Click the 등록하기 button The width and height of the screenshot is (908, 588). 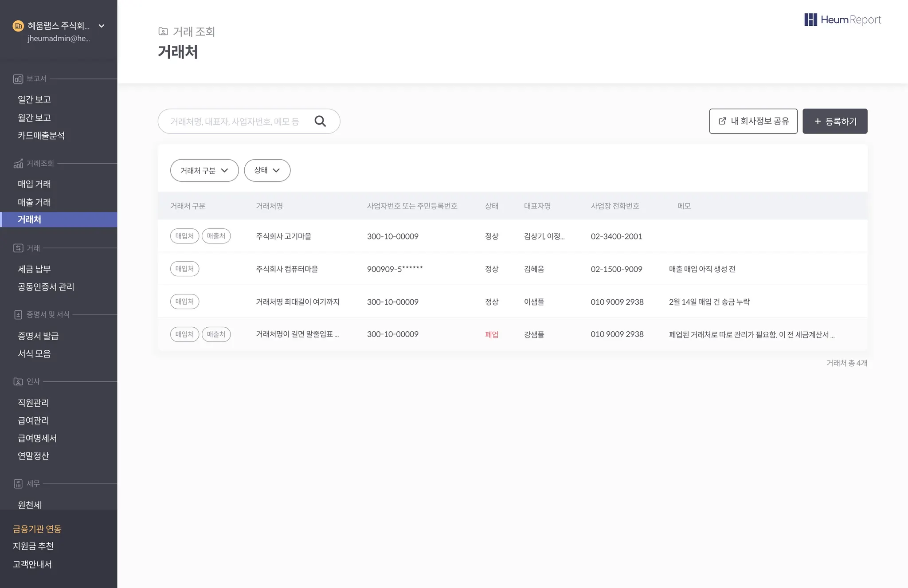coord(834,121)
